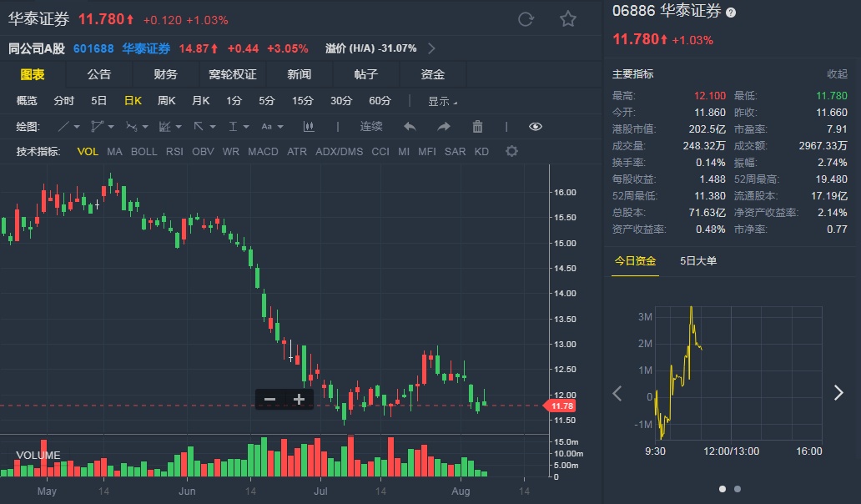Screen dimensions: 861x504
Task: Open technical indicator settings gear
Action: click(512, 151)
